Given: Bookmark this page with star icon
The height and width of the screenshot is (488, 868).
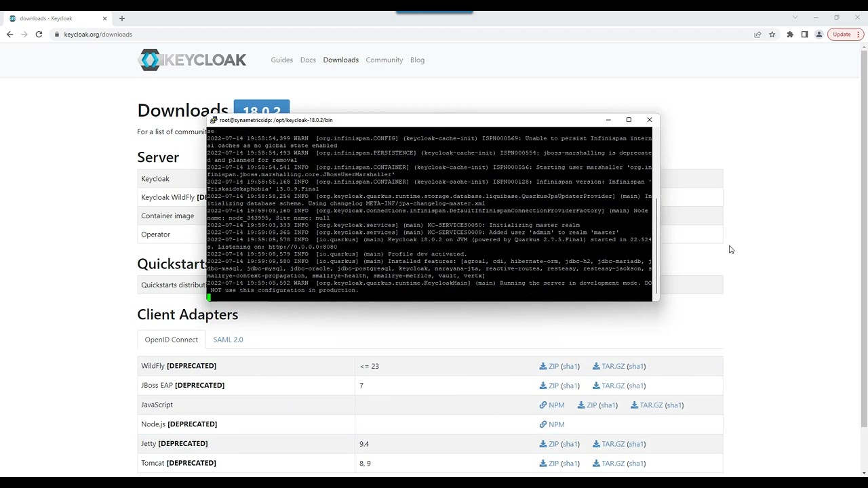Looking at the screenshot, I should pos(772,35).
